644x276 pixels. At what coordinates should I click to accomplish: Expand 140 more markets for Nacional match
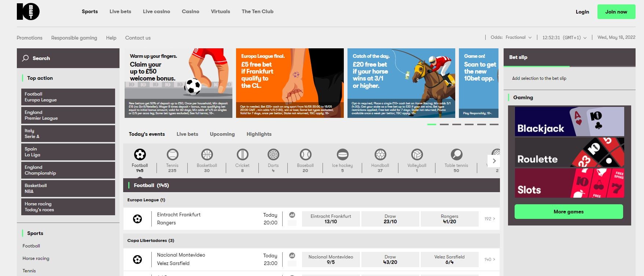[x=490, y=260]
